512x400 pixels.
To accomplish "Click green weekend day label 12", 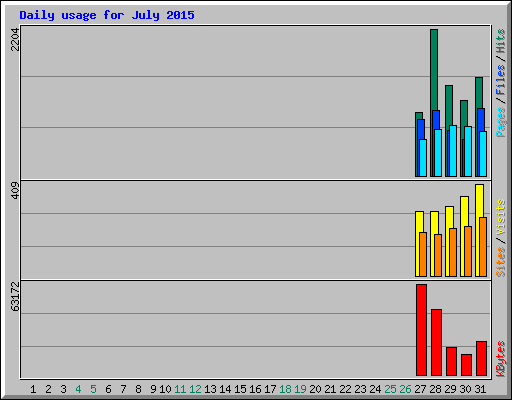I will 195,389.
